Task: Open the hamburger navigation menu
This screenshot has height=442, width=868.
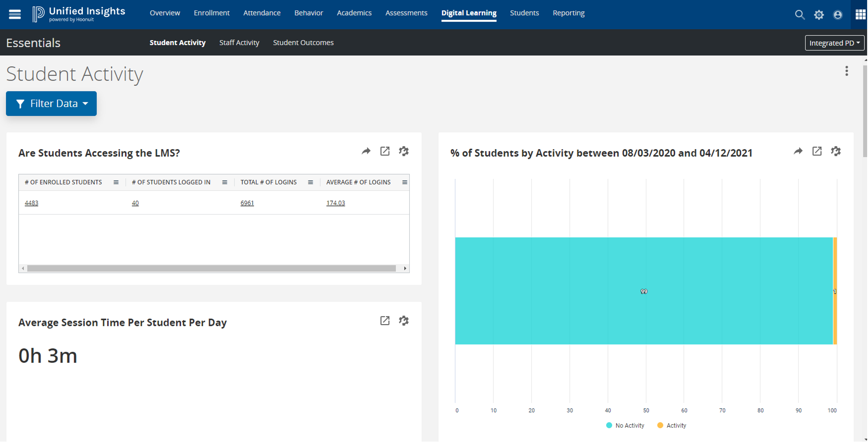Action: [15, 14]
